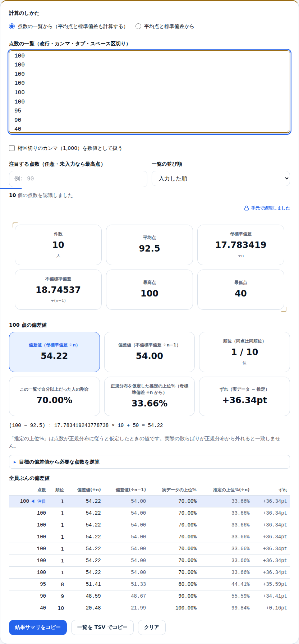Click the 99.84% estimated percentile cell

pyautogui.click(x=240, y=608)
